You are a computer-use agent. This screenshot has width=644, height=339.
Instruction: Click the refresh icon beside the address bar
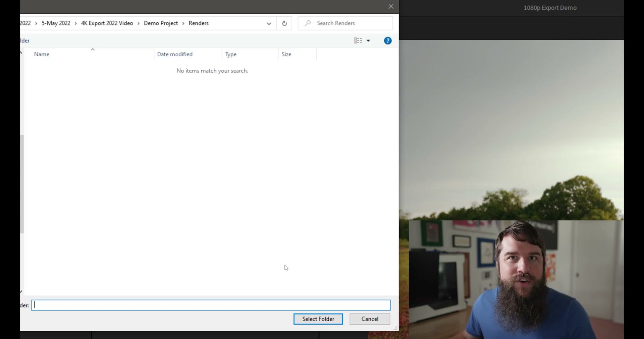tap(284, 23)
